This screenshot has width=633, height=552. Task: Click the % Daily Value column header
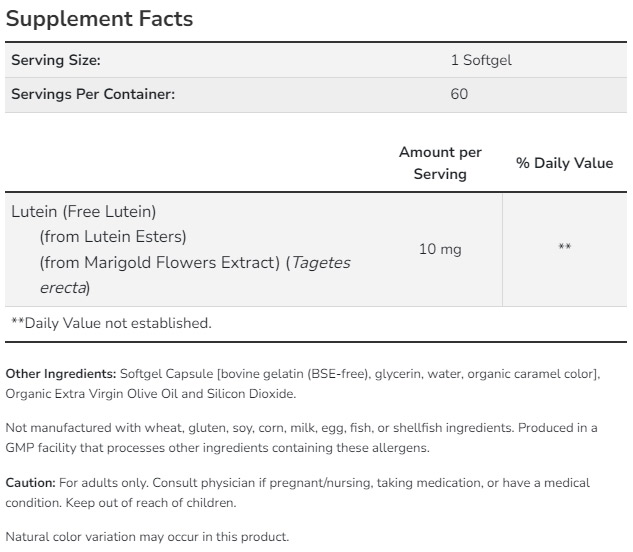point(565,163)
